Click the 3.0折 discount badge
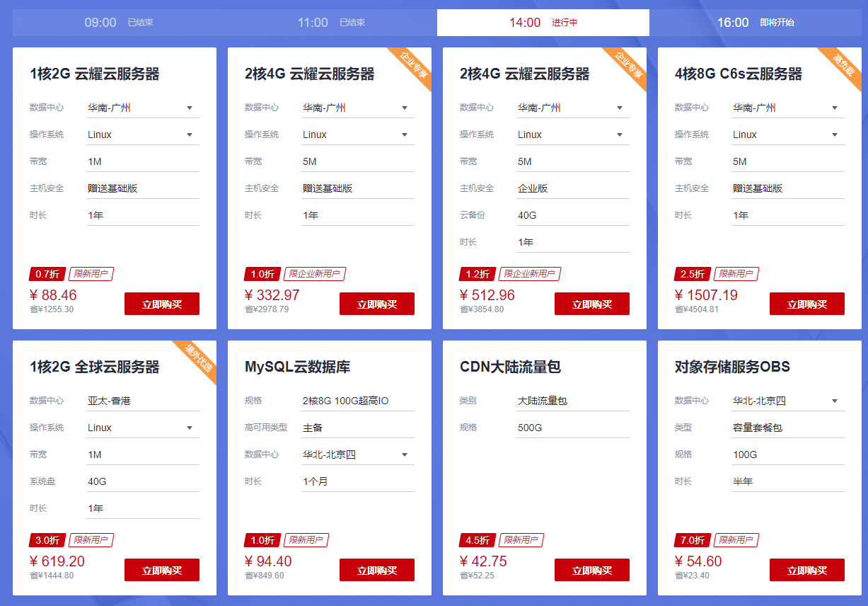868x606 pixels. click(x=47, y=540)
